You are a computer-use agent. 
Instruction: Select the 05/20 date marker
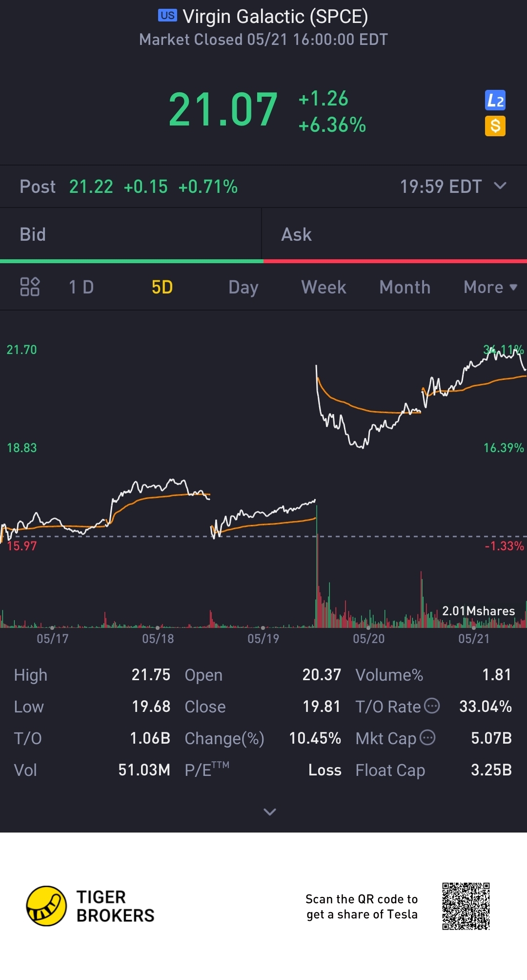coord(369,638)
